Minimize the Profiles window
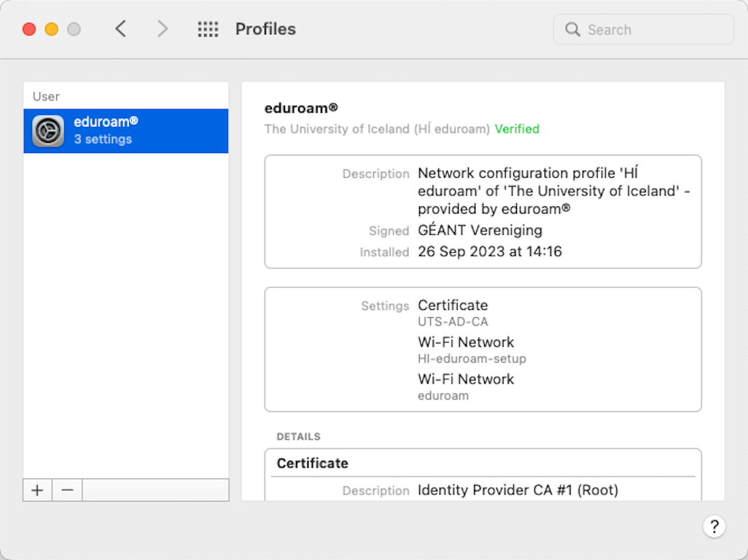Viewport: 748px width, 560px height. (x=52, y=29)
